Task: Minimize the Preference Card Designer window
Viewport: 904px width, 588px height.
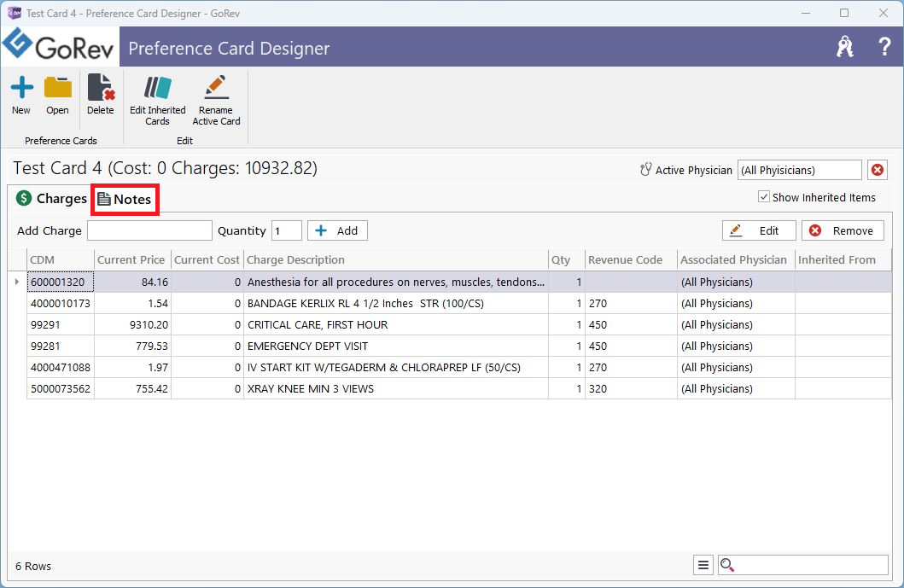Action: point(806,13)
